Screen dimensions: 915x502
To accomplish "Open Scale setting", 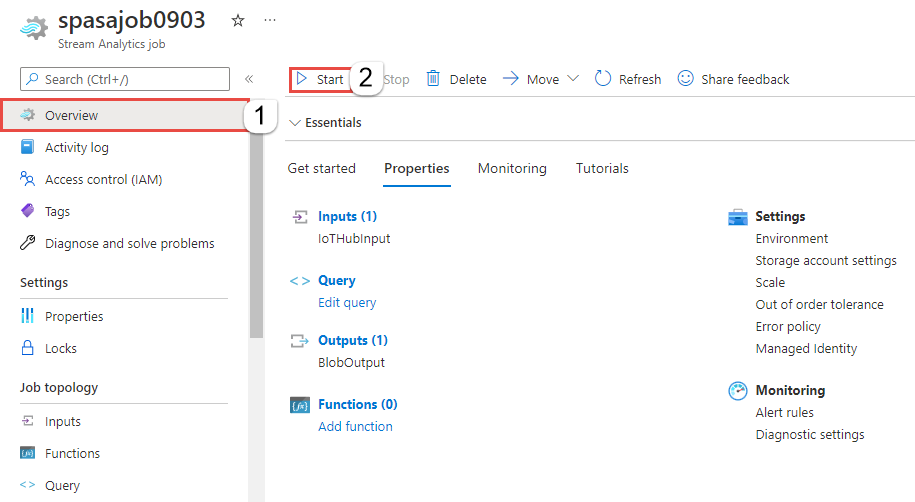I will click(770, 283).
